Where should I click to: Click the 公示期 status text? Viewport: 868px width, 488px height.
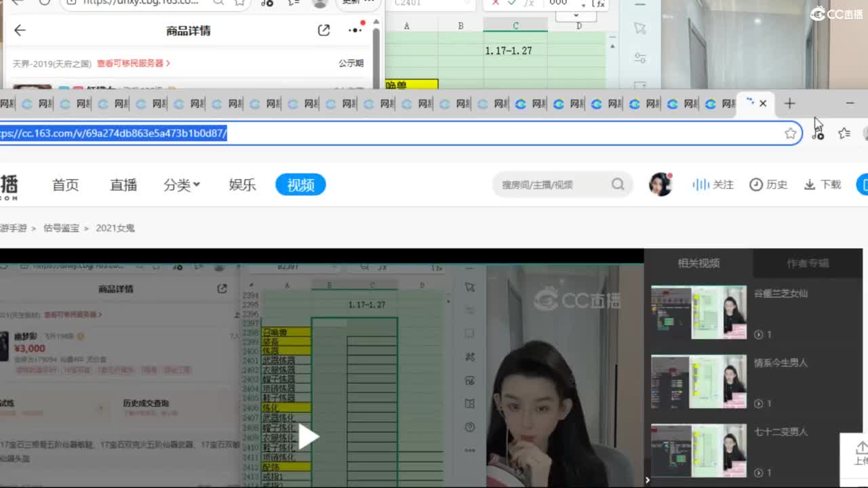351,63
